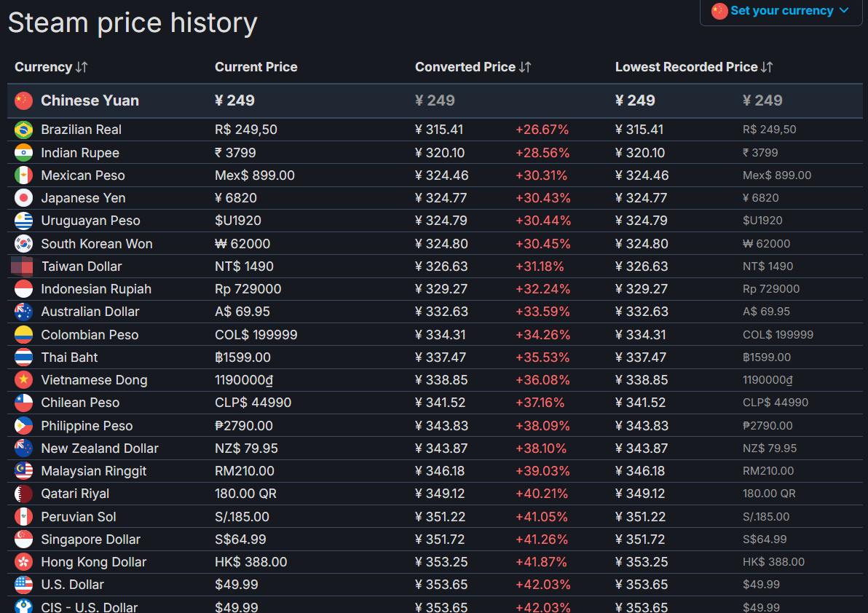Click the Chinese Yuan flag icon

pos(23,100)
